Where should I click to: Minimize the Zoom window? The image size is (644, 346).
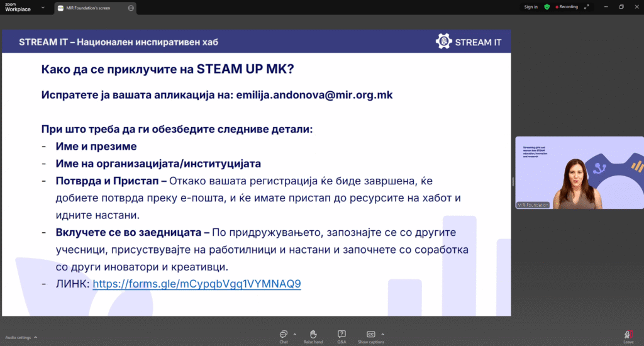pos(606,7)
